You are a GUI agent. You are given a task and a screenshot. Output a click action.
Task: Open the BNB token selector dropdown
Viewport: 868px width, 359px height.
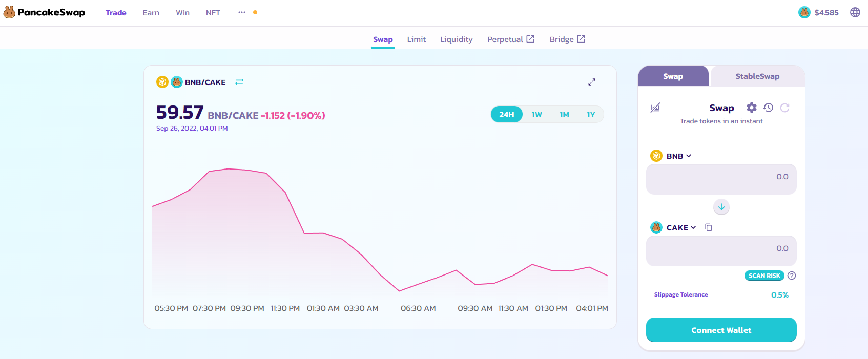(671, 156)
